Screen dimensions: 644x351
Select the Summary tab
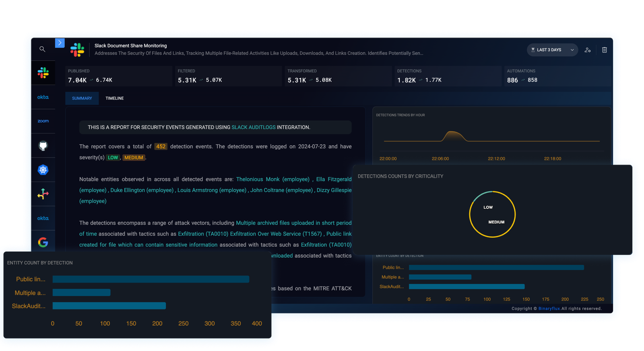click(x=82, y=98)
